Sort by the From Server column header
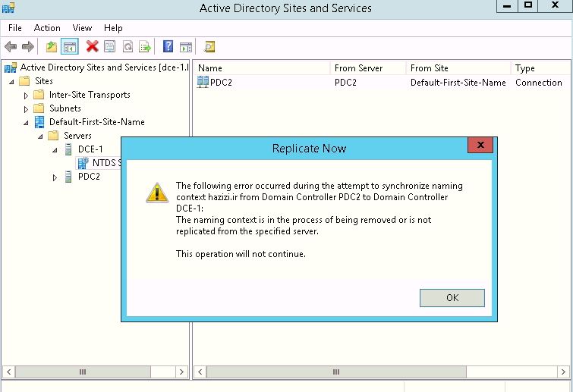Screen dimensions: 573x392 tap(368, 68)
